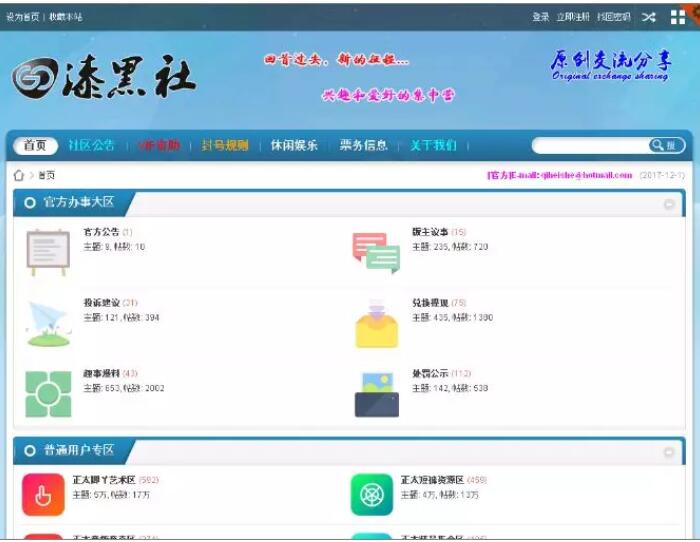Open the 官方公告 bulletin board icon
Viewport: 700px width, 542px height.
48,252
